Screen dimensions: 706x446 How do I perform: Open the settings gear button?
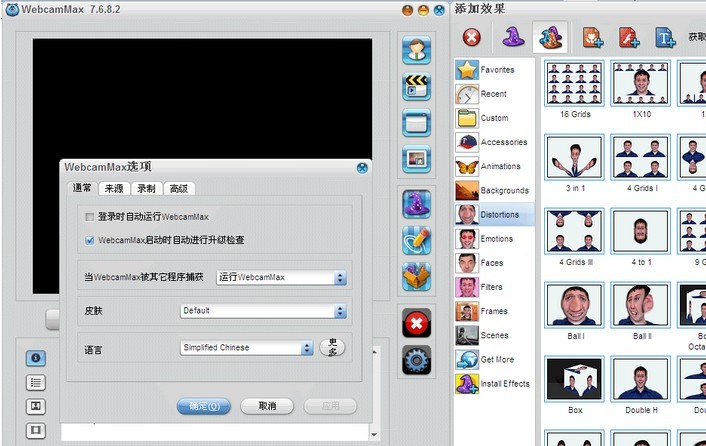(x=416, y=360)
